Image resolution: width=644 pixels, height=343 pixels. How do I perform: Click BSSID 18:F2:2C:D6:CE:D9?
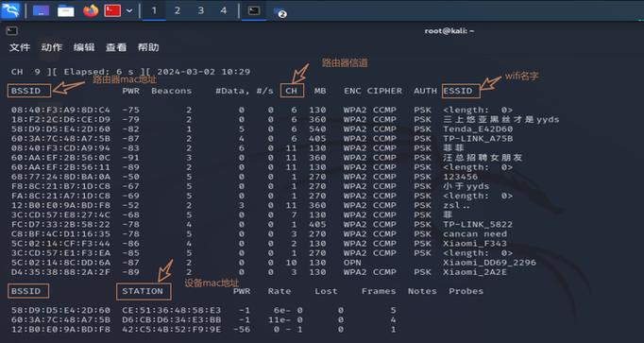[60, 120]
